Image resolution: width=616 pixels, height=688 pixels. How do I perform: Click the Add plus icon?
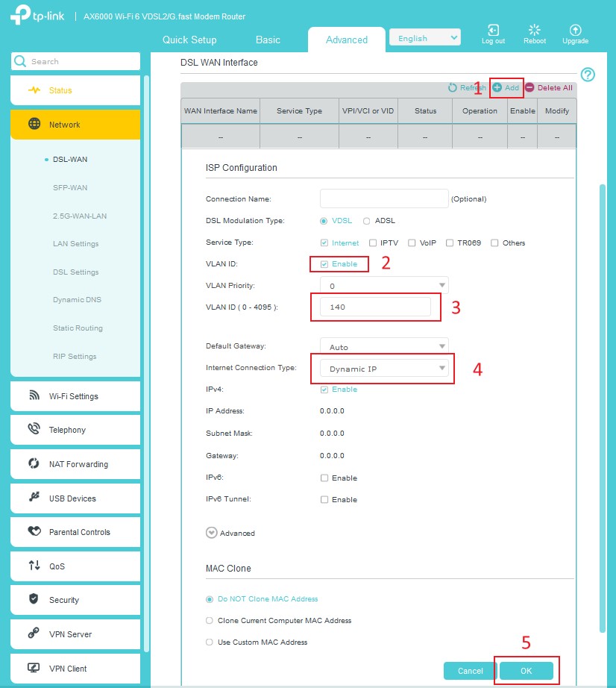click(497, 88)
